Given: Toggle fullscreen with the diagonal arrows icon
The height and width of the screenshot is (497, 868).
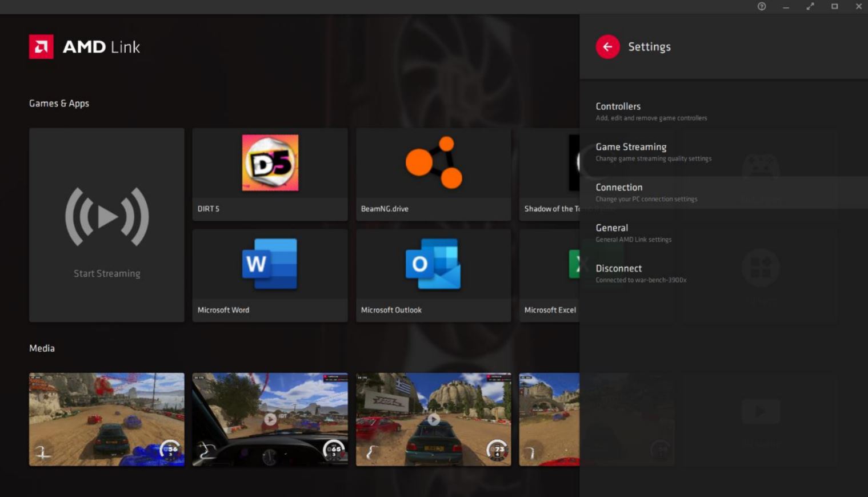Looking at the screenshot, I should [x=810, y=6].
